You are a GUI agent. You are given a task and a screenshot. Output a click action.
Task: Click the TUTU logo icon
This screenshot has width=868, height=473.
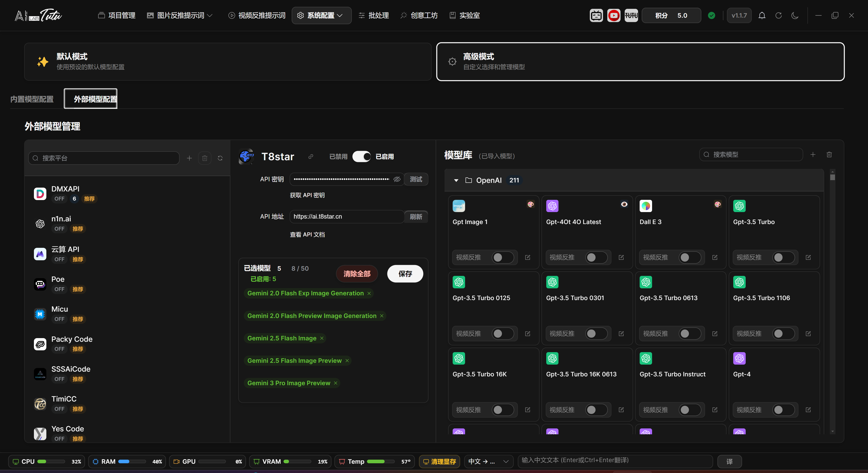tap(631, 16)
